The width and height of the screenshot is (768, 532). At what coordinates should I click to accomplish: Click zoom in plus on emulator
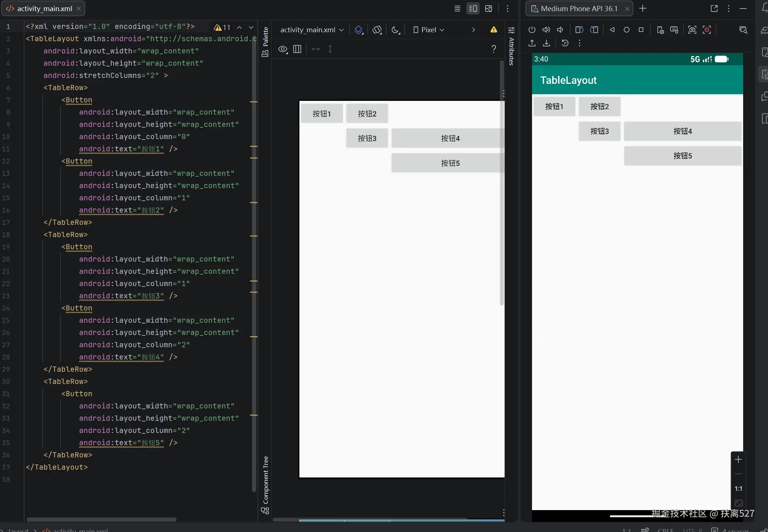(x=738, y=460)
